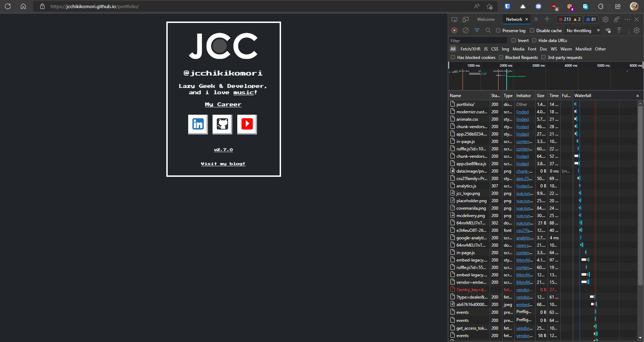Stop recording network log

tap(454, 30)
